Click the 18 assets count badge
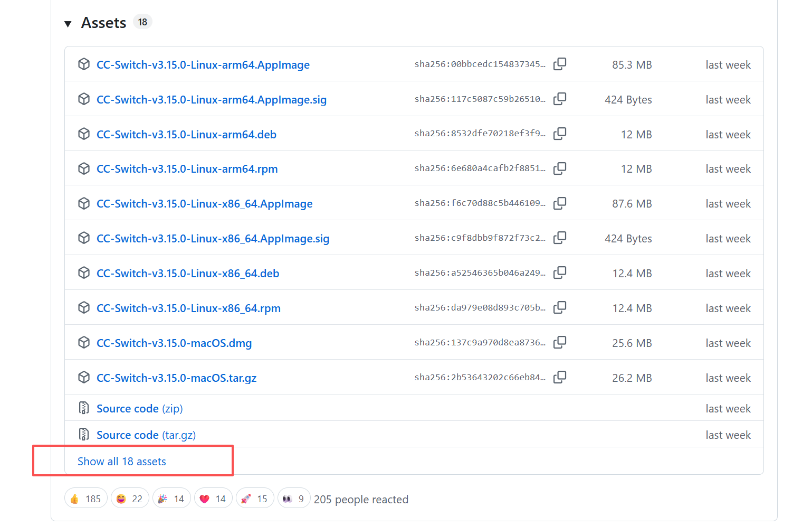This screenshot has height=526, width=812. (142, 22)
